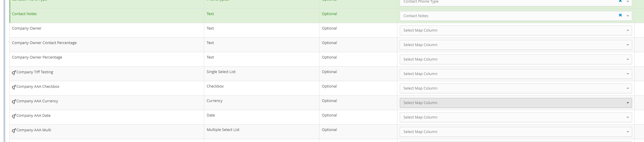Open the Company Owner Percentage map column dropdown
Screen dimensions: 644x142
516,59
